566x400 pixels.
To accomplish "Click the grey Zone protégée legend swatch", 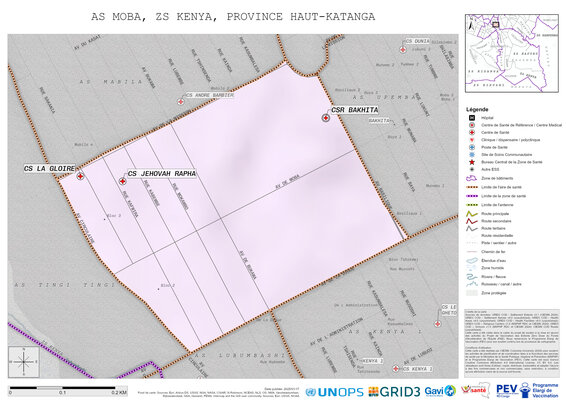I will click(x=471, y=293).
